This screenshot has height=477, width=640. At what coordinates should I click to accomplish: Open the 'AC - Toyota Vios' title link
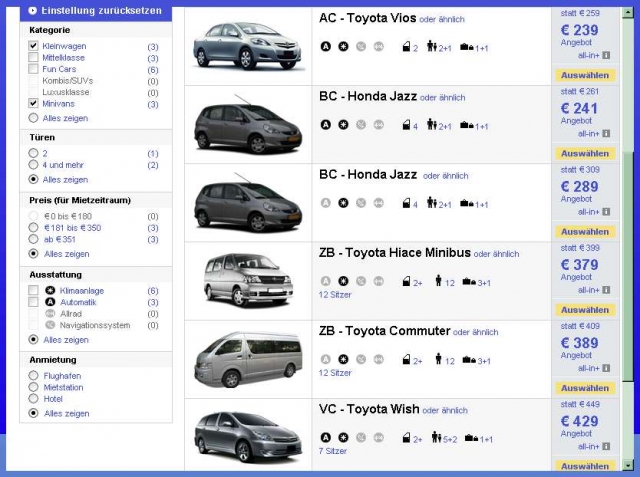pos(367,18)
